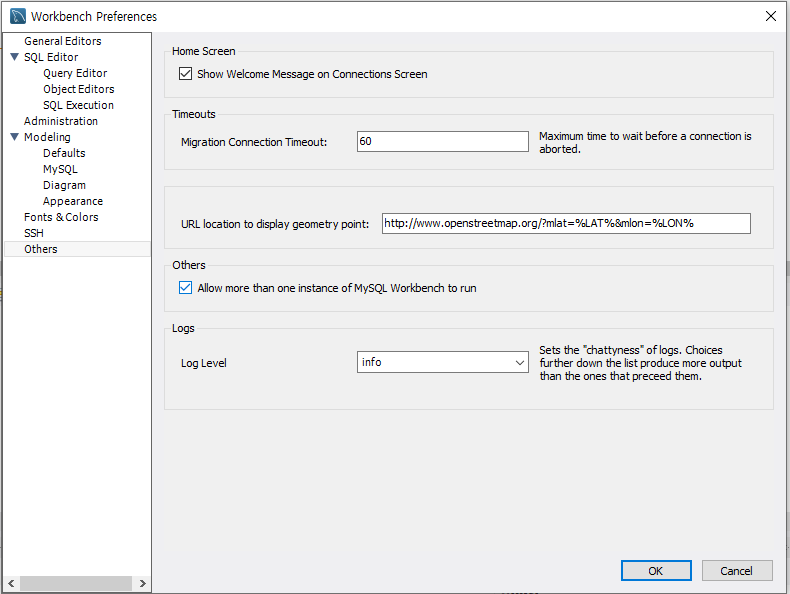
Task: Toggle Show Welcome Message on Connections Screen
Action: [x=185, y=74]
